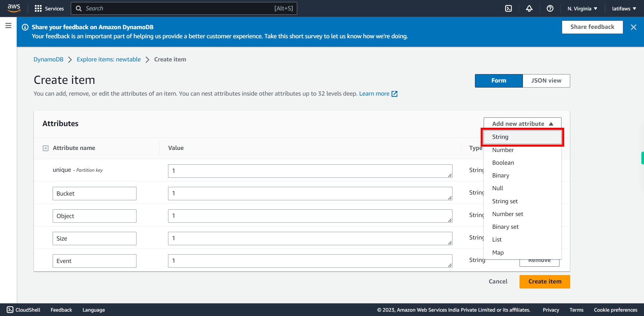Choose String set attribute type
Viewport: 644px width, 316px height.
point(522,201)
